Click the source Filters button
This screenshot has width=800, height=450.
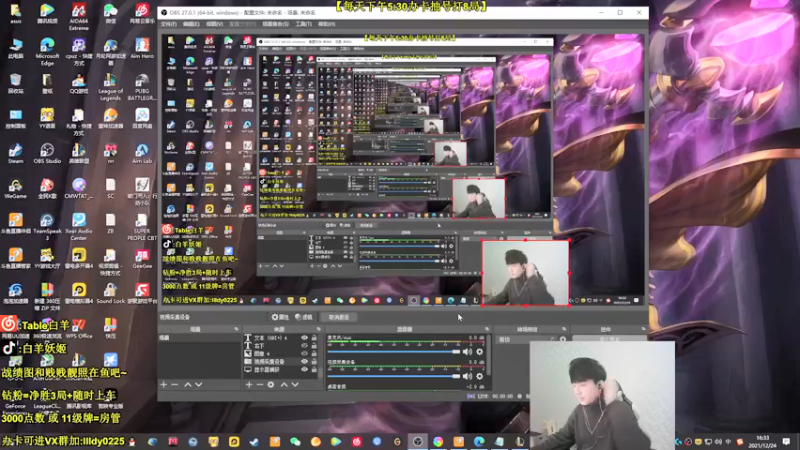304,317
